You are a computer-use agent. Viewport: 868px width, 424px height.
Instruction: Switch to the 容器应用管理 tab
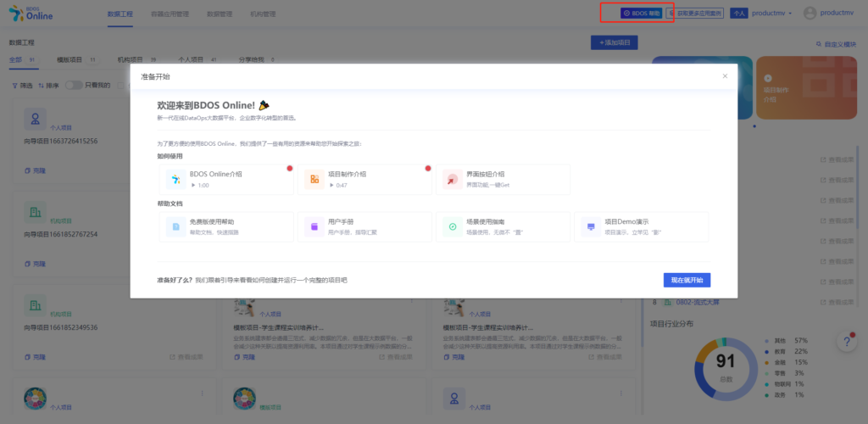pos(169,14)
